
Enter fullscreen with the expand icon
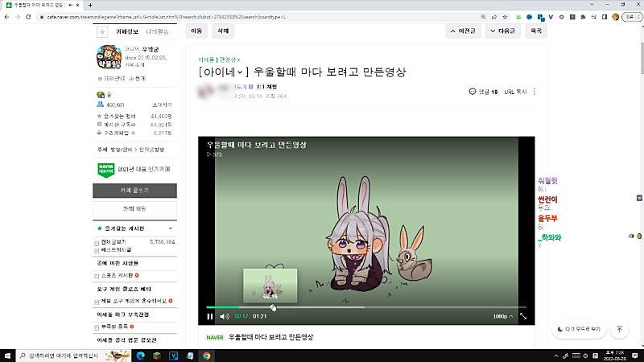pyautogui.click(x=523, y=316)
